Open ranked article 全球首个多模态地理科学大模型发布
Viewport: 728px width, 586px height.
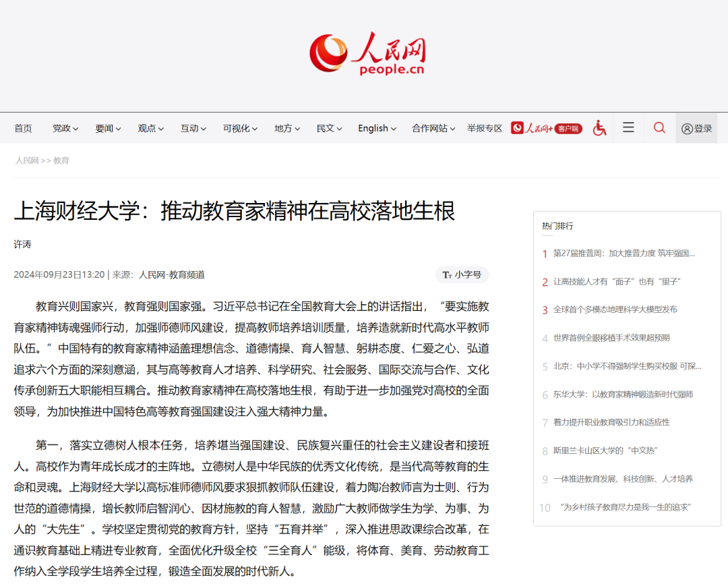click(615, 310)
